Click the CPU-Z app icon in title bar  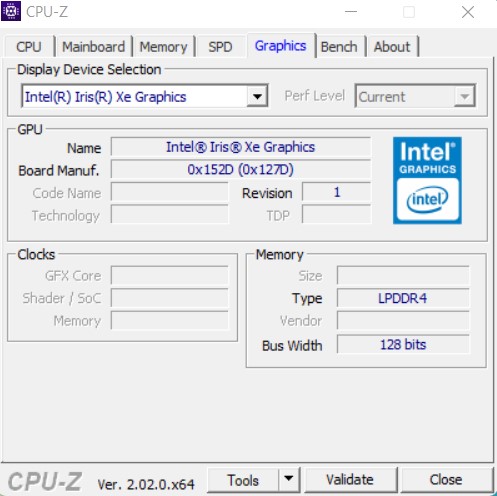(x=11, y=11)
